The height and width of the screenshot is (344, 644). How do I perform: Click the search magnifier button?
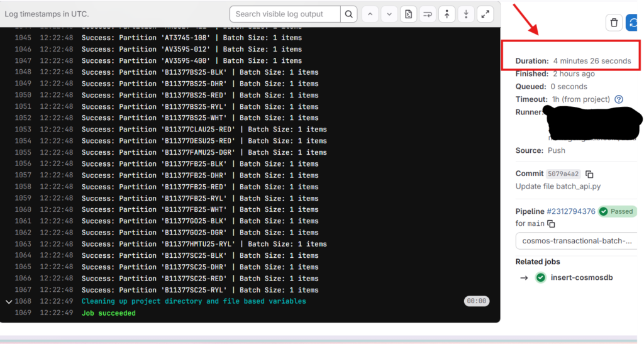pos(348,14)
